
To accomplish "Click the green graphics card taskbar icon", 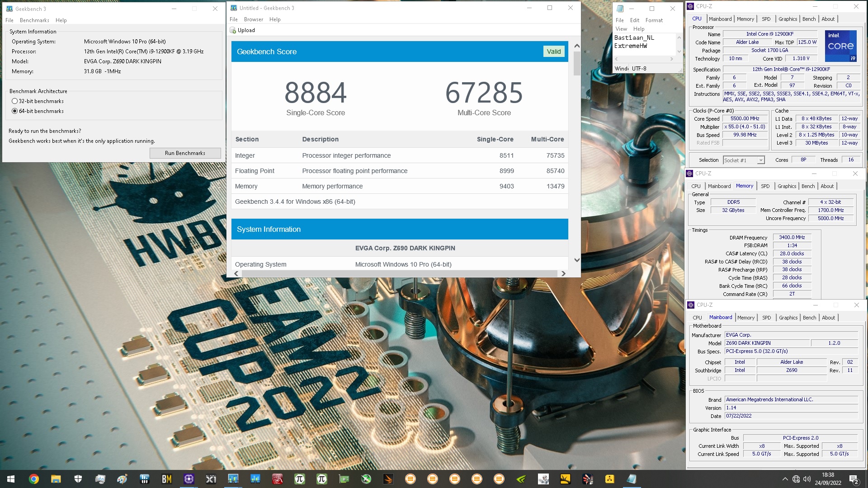I will 344,479.
